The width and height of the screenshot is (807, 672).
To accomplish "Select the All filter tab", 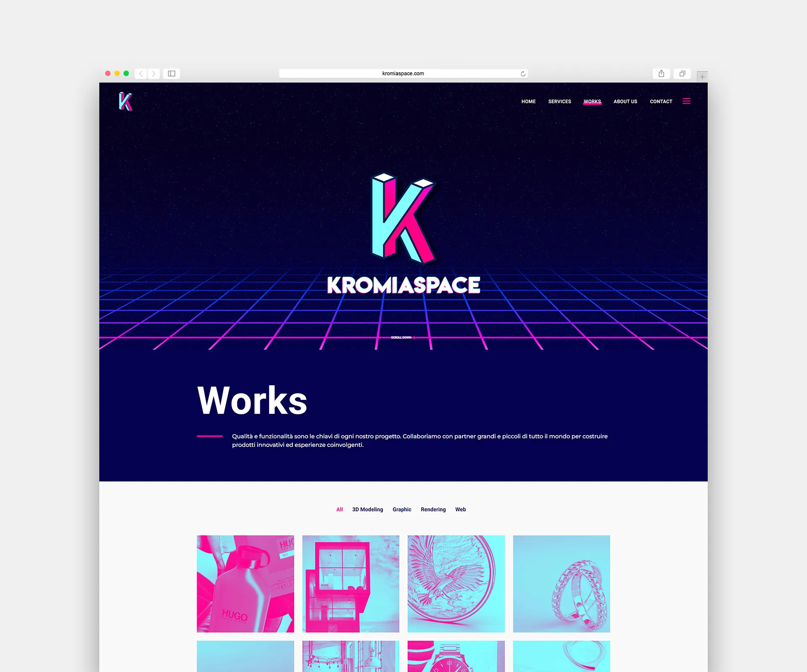I will coord(339,509).
